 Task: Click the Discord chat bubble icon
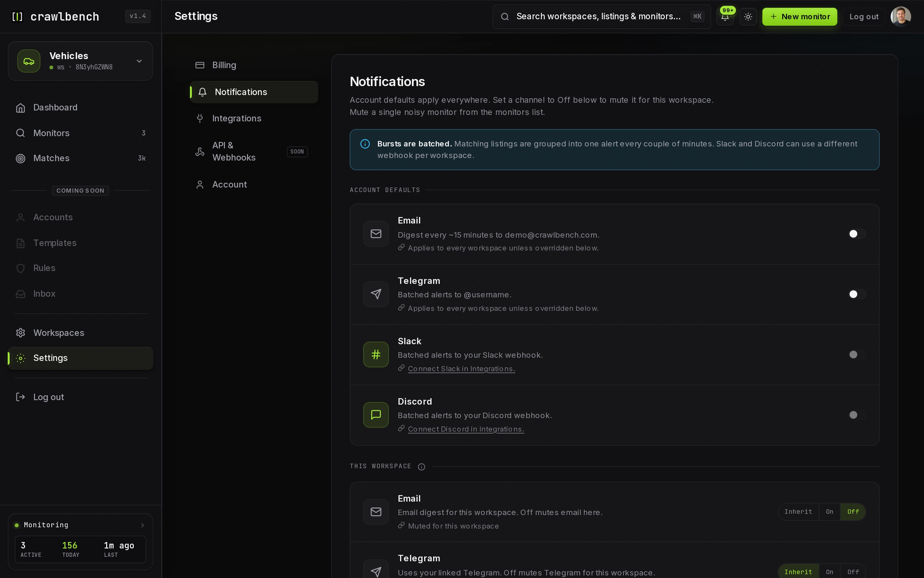376,415
